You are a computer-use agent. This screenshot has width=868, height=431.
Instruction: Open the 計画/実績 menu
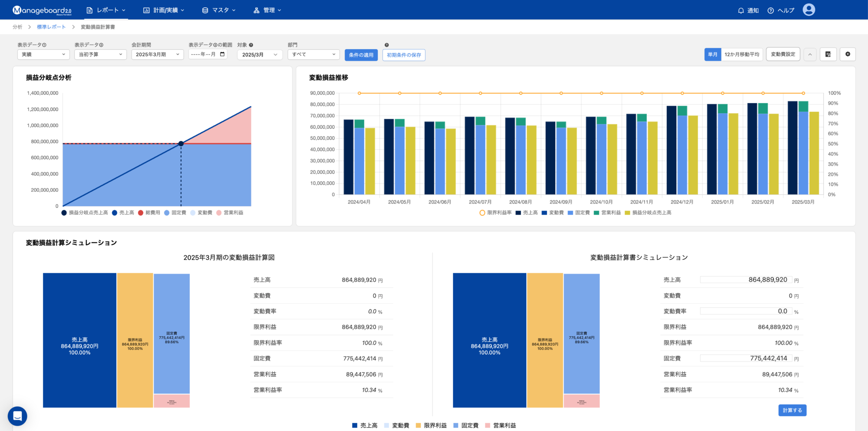pyautogui.click(x=164, y=10)
